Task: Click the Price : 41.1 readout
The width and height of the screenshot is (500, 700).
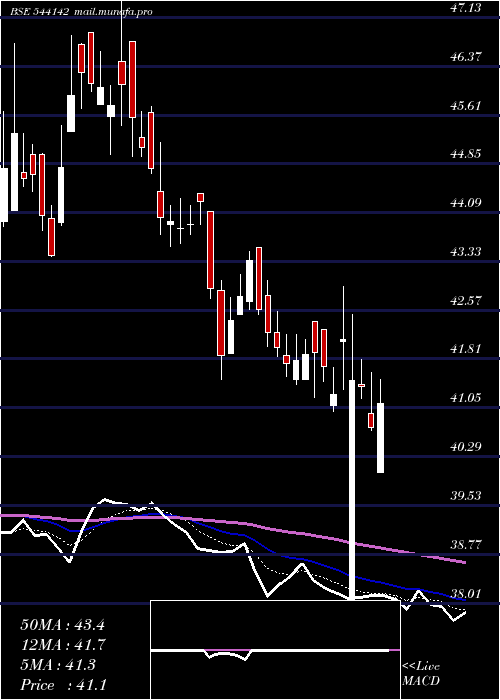Action: pyautogui.click(x=63, y=685)
